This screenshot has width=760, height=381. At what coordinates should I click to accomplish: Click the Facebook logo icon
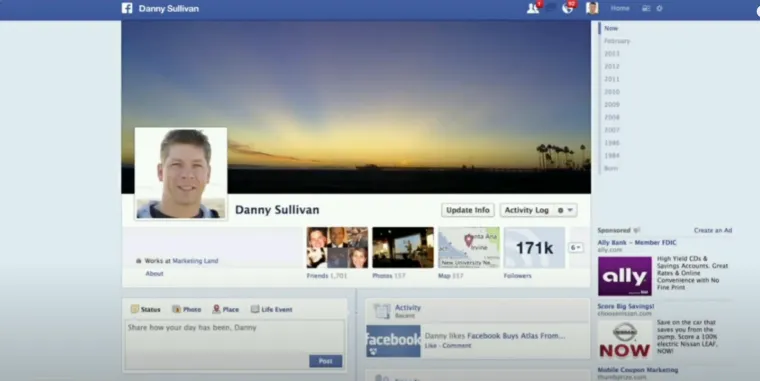pyautogui.click(x=127, y=8)
